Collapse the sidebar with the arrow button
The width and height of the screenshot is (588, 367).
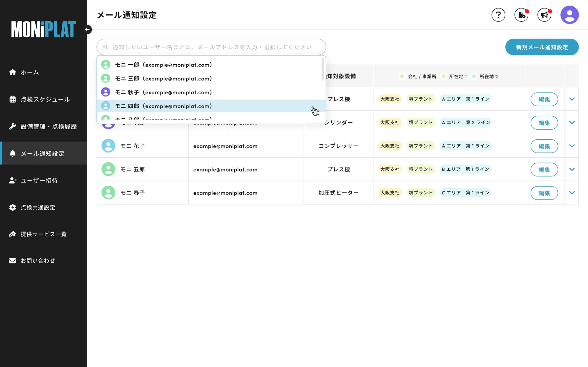tap(87, 29)
